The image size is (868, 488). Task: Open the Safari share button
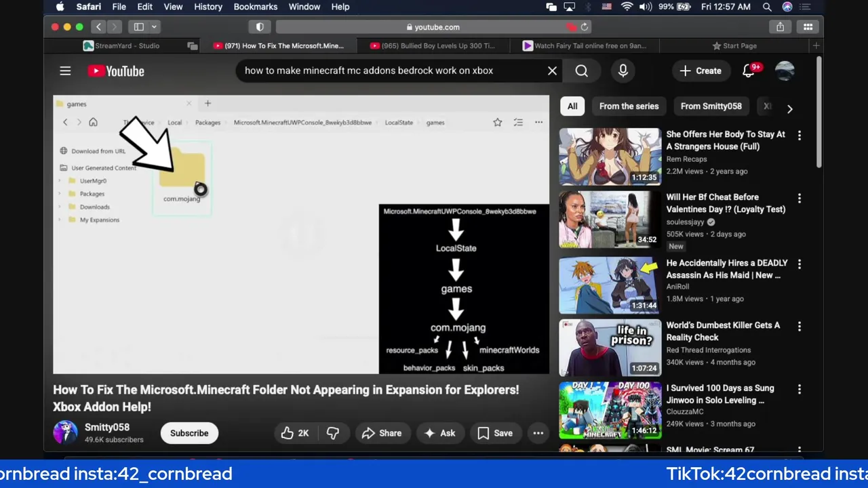[x=781, y=27]
